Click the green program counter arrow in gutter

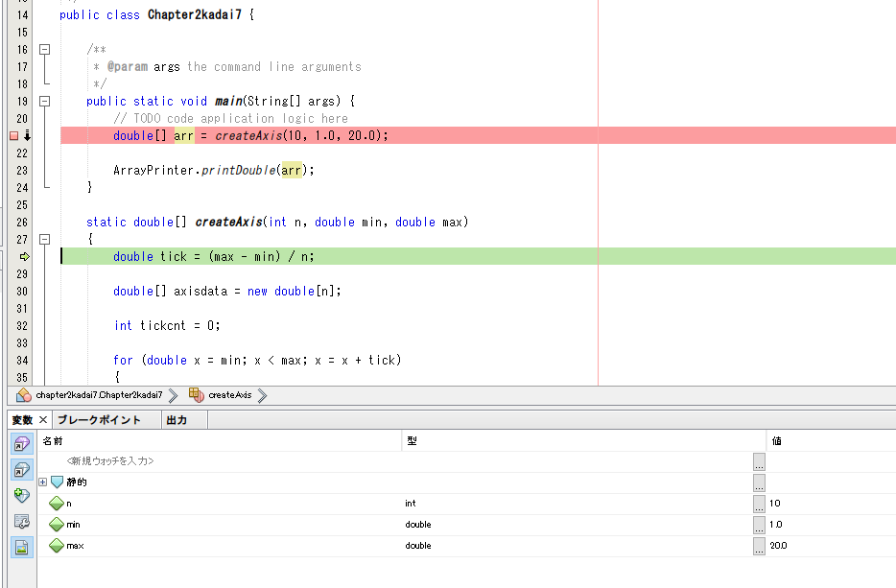coord(25,256)
